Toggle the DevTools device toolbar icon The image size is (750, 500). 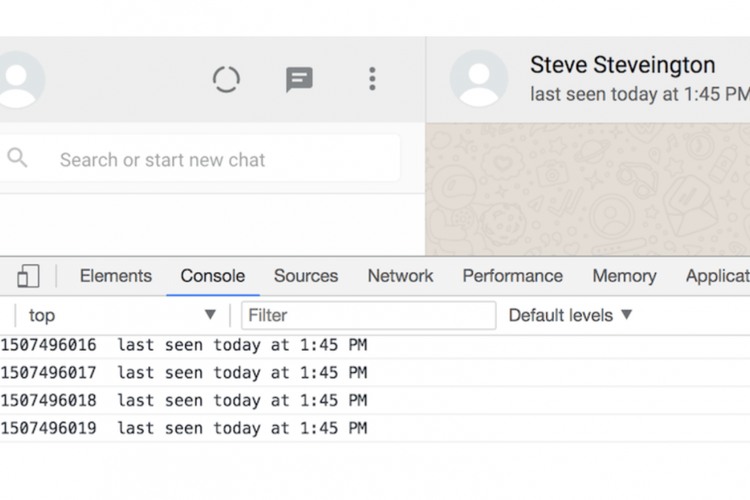pyautogui.click(x=28, y=276)
